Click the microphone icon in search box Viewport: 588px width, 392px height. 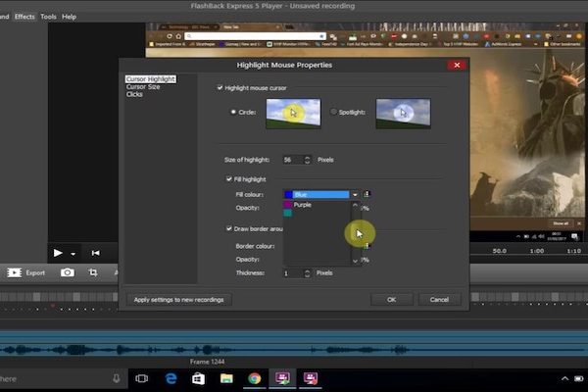coord(117,379)
